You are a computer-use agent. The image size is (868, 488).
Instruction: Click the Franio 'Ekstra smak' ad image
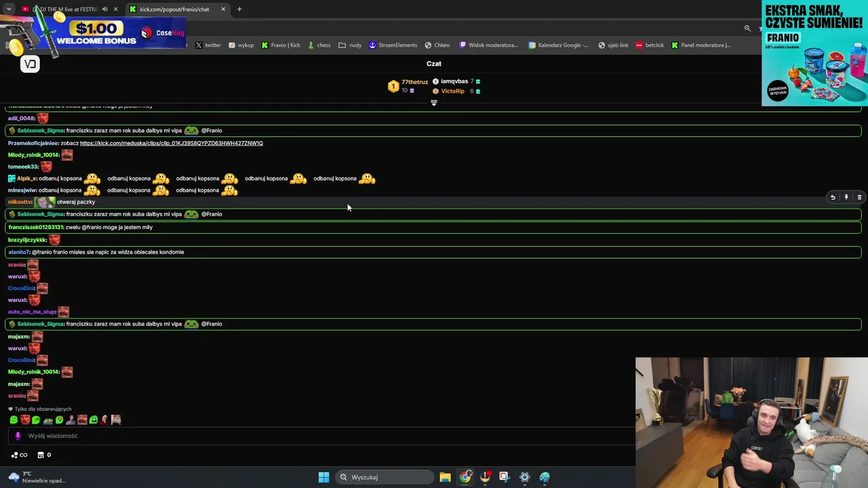[814, 54]
